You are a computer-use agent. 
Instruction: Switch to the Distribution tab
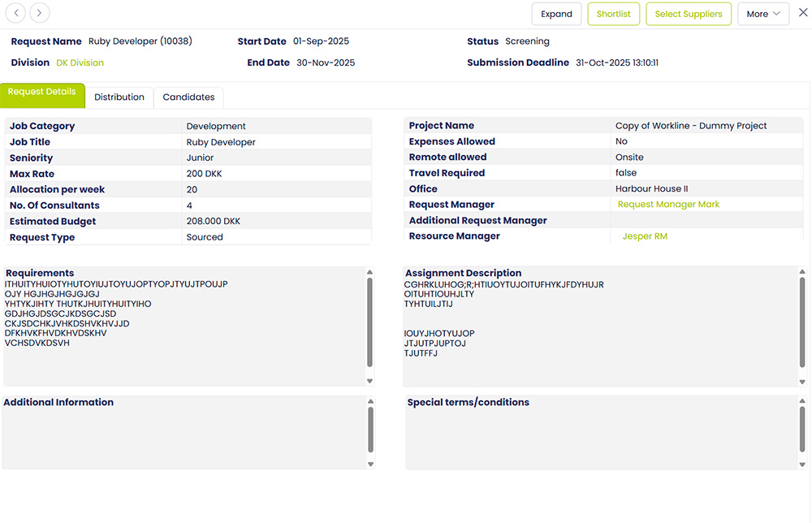(119, 97)
